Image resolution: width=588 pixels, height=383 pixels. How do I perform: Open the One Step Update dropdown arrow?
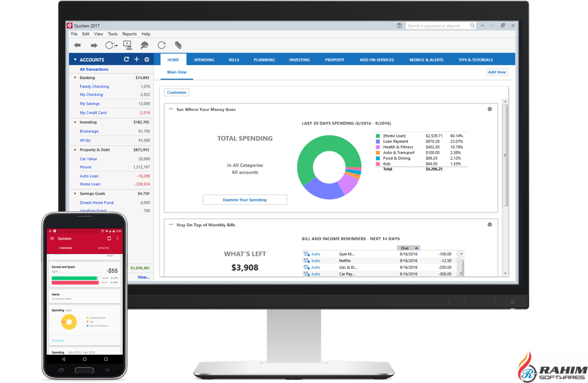point(116,46)
